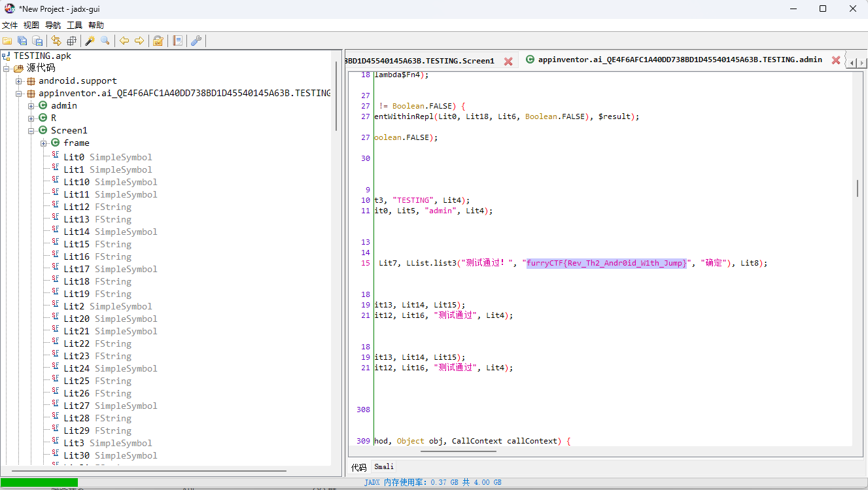Open text search with magnifier icon
This screenshot has width=868, height=490.
[105, 41]
